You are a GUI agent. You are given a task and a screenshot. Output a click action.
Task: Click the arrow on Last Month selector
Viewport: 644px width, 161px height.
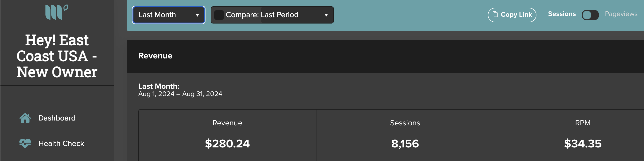click(197, 15)
